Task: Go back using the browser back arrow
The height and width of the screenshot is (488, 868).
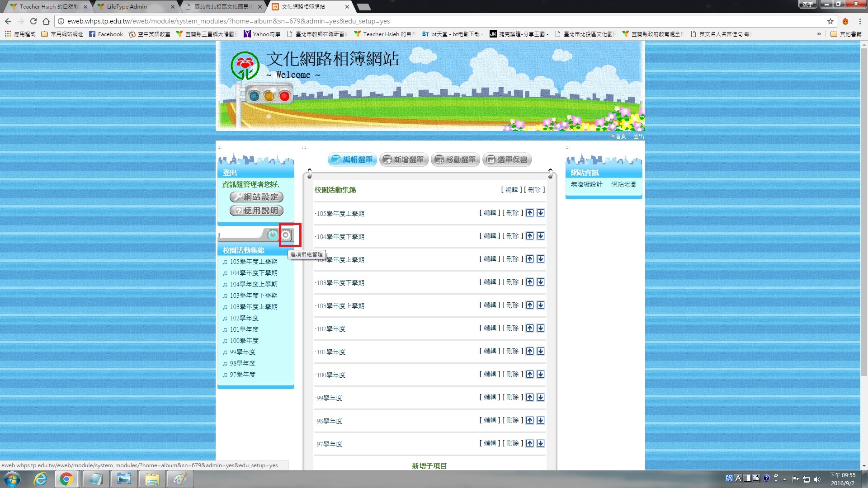Action: 8,21
